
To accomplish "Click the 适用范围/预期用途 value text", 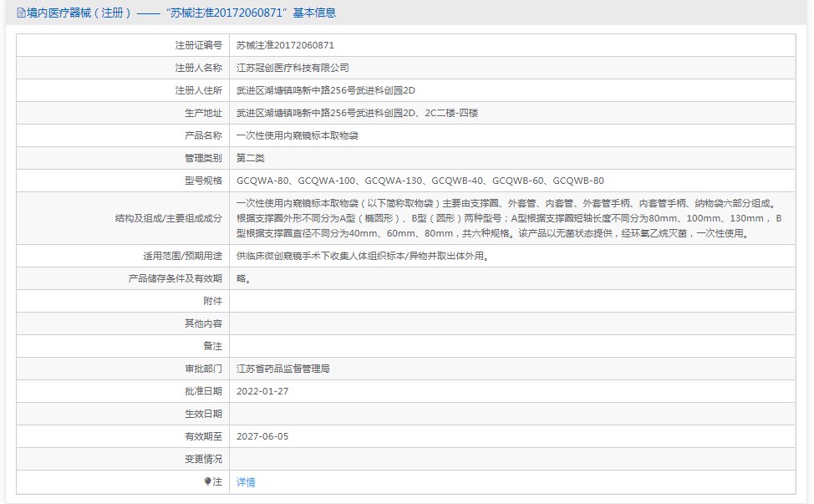I will pos(362,256).
